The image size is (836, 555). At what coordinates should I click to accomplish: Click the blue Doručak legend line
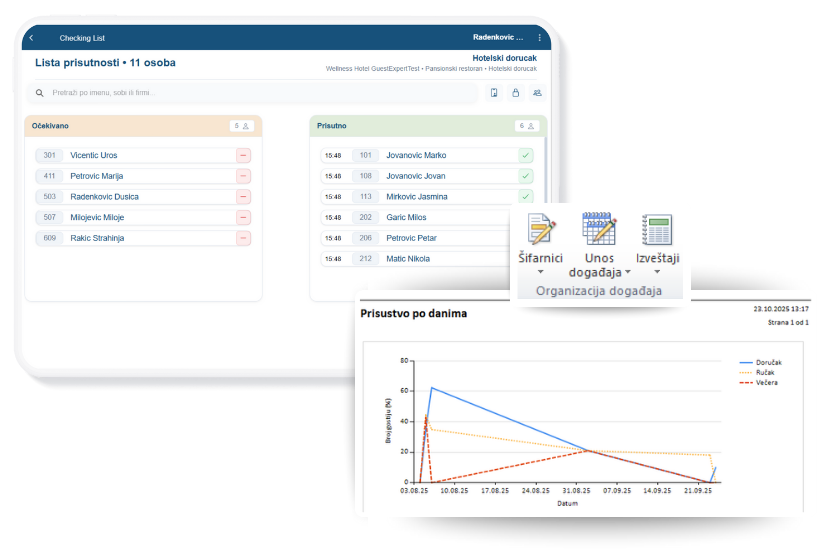click(x=746, y=362)
